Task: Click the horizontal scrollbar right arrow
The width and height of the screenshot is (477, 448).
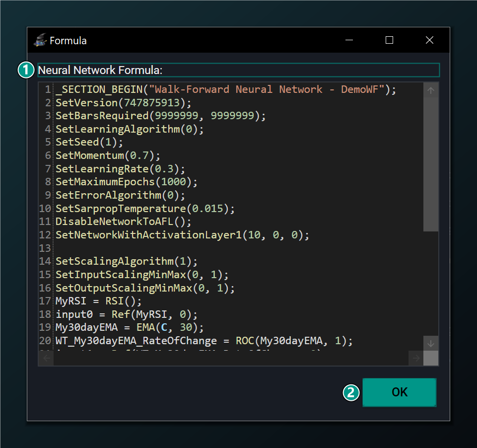Action: tap(416, 358)
